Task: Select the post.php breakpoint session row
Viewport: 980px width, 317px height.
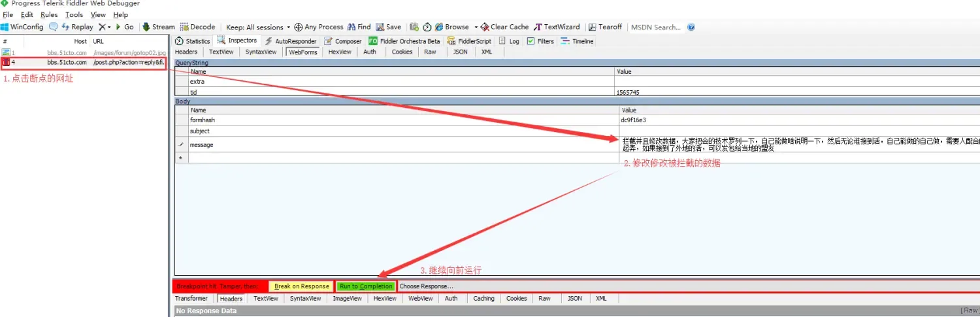Action: click(84, 62)
